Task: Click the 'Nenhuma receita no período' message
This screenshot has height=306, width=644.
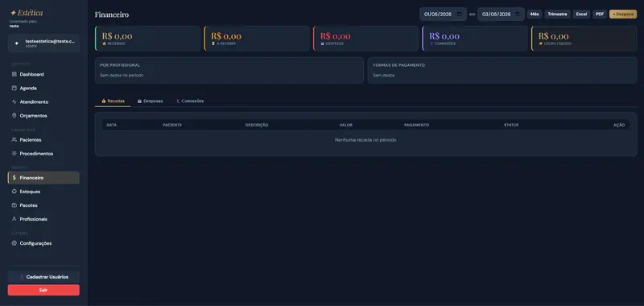Action: coord(365,140)
